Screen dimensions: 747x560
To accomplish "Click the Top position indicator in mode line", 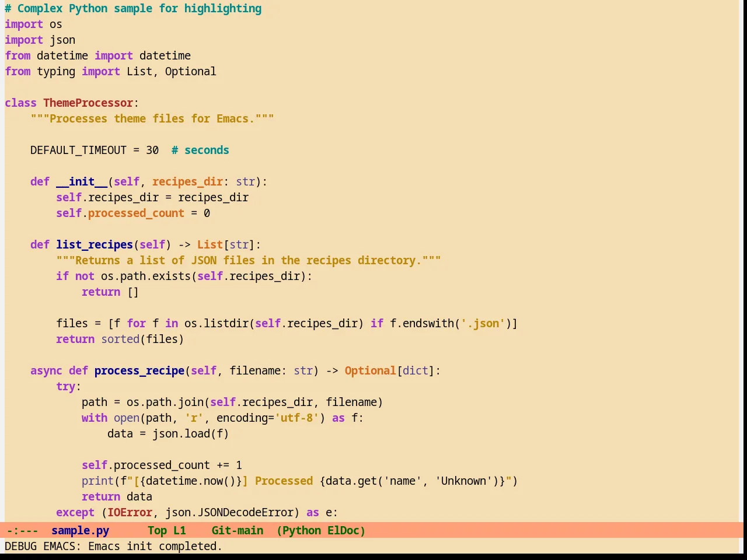I will click(x=158, y=530).
